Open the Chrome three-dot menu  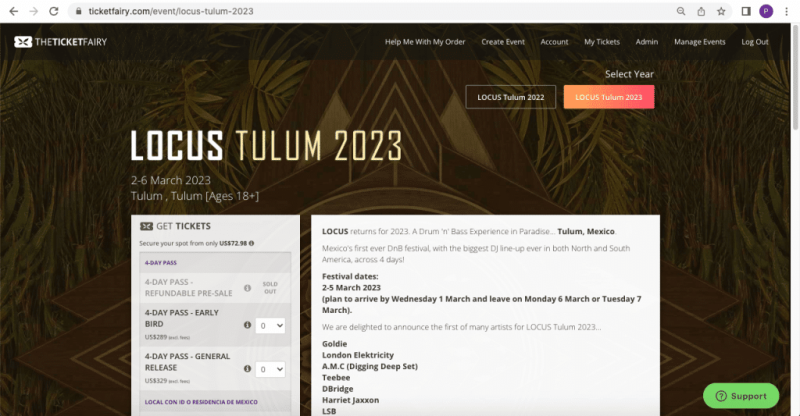(786, 11)
